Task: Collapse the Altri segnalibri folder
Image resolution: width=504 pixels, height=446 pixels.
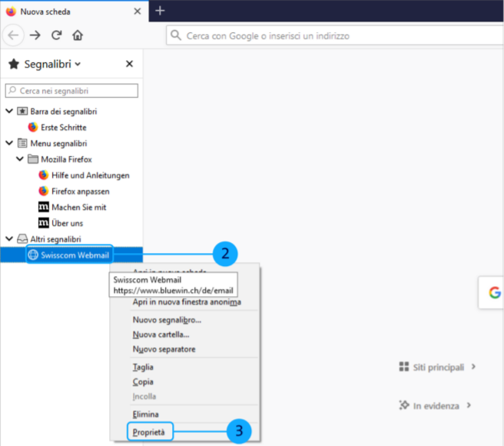Action: [9, 239]
